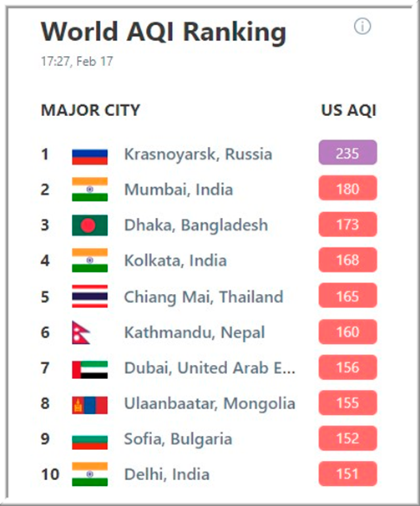Click the United Arab Emirates flag icon
The height and width of the screenshot is (506, 420).
click(89, 370)
